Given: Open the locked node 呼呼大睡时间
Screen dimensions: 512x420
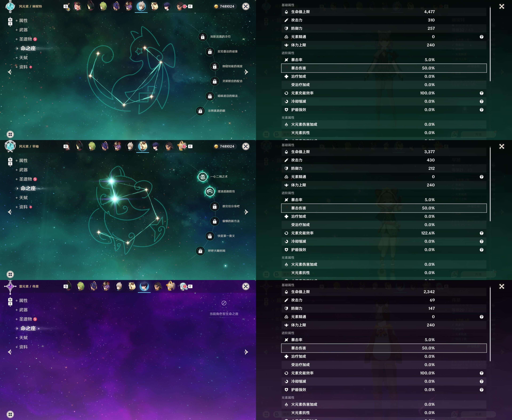Looking at the screenshot, I should click(x=200, y=251).
